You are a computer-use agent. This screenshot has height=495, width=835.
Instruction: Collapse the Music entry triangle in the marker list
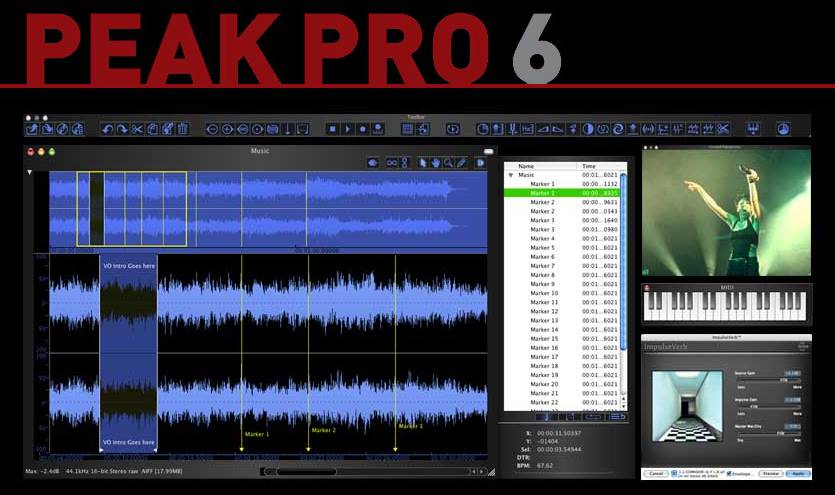(511, 175)
